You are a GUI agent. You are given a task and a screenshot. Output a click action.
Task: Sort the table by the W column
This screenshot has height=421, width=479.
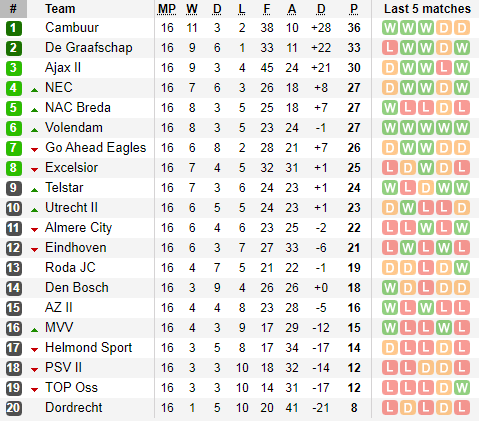(192, 9)
